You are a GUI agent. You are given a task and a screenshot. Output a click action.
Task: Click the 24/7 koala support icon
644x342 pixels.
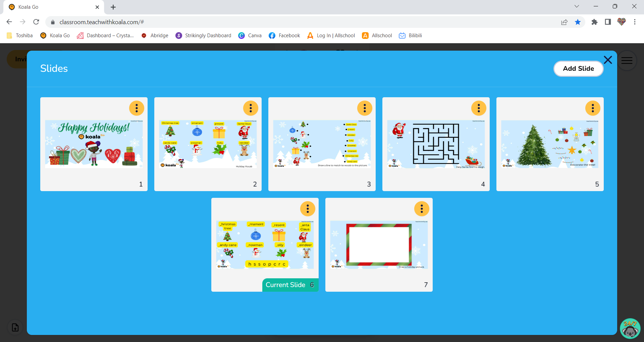[x=630, y=328]
